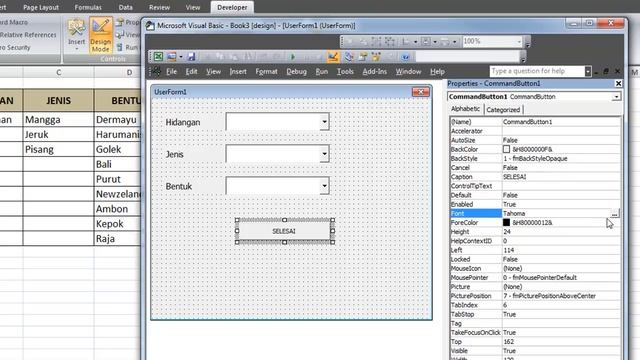Open the Formulas ribbon tab
This screenshot has width=640, height=360.
point(88,7)
